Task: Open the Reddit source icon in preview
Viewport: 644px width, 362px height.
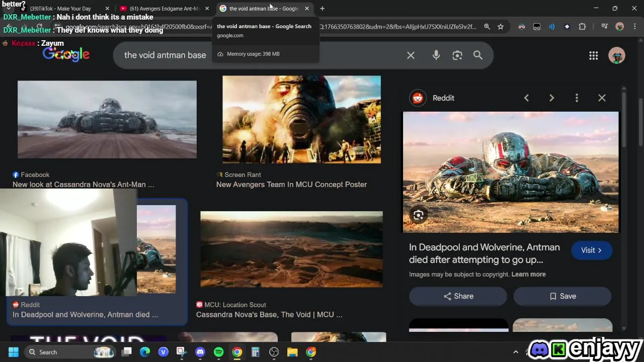Action: (418, 98)
